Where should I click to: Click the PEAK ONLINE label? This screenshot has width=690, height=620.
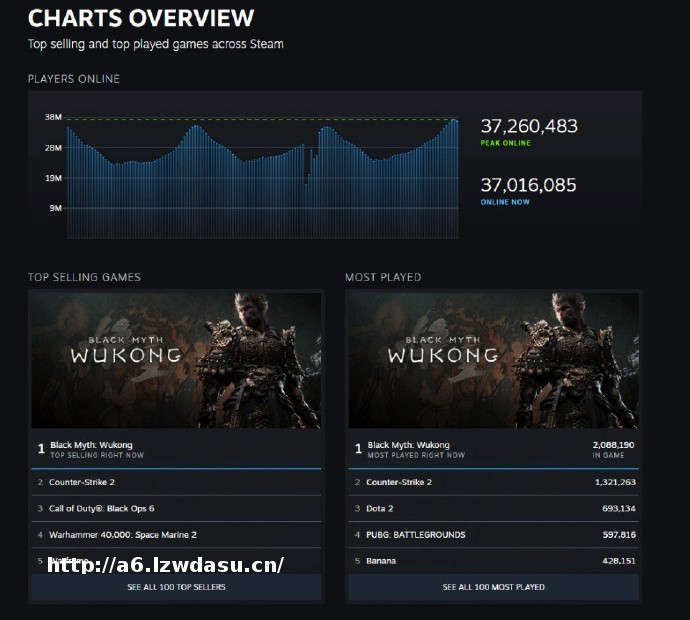[506, 143]
